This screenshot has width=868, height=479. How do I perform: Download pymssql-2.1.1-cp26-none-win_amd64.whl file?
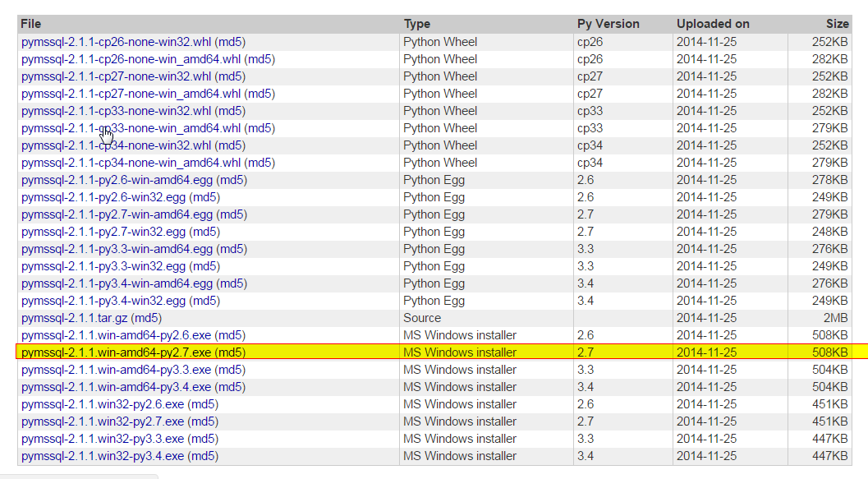[x=131, y=59]
